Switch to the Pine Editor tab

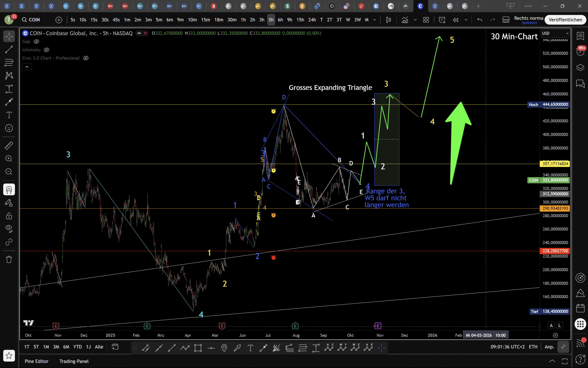(36, 361)
